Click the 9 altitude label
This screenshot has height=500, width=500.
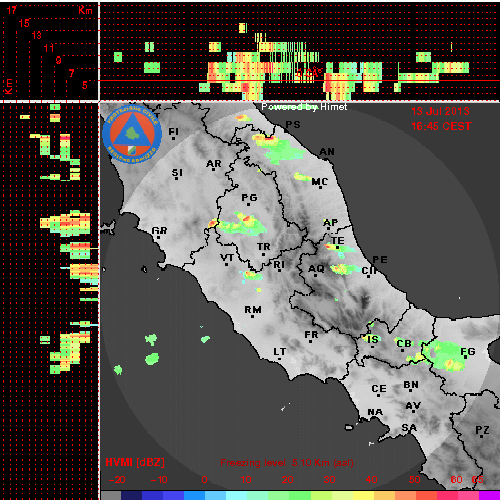tap(59, 60)
